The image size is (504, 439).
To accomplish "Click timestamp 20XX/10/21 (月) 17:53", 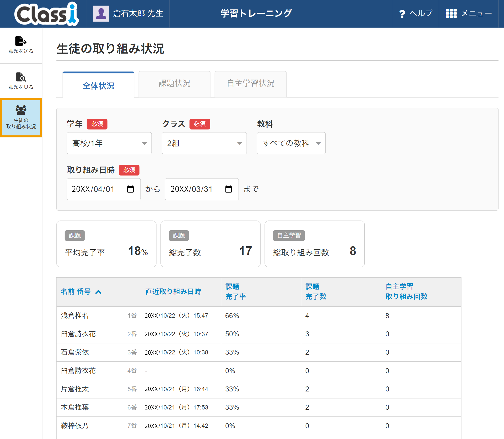I will pyautogui.click(x=176, y=407).
